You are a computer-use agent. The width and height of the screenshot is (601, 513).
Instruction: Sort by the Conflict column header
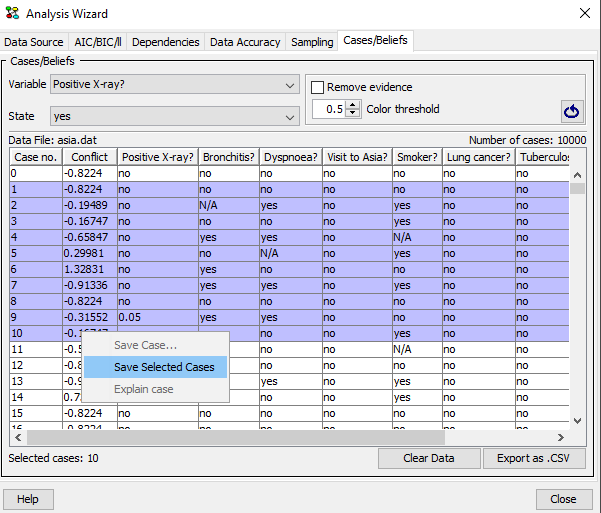coord(90,157)
